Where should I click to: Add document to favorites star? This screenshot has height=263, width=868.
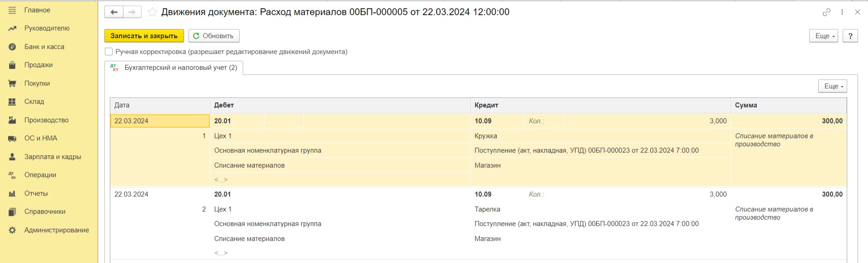[x=152, y=12]
